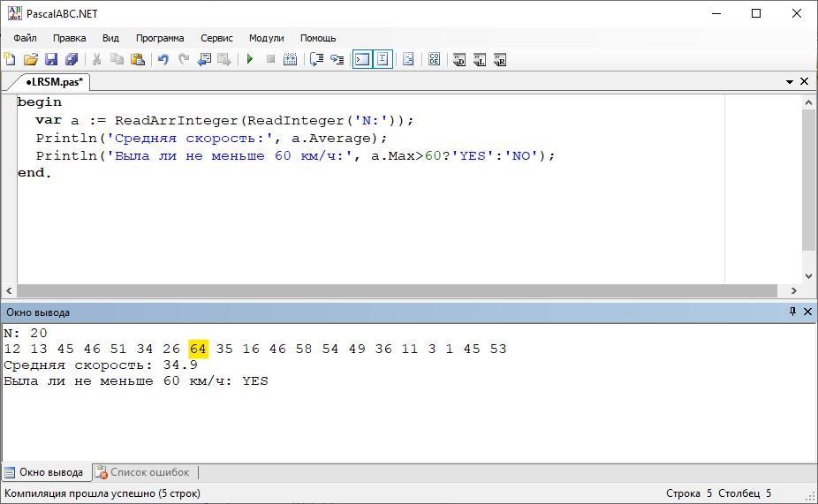Screen dimensions: 818x504
Task: Undo the last edit with the toolbar arrow
Action: [163, 59]
